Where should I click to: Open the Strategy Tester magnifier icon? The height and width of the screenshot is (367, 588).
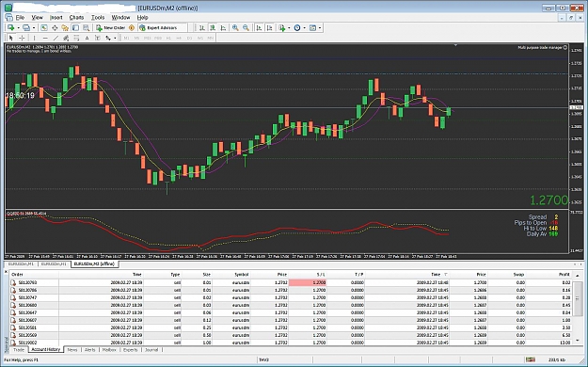(x=86, y=28)
